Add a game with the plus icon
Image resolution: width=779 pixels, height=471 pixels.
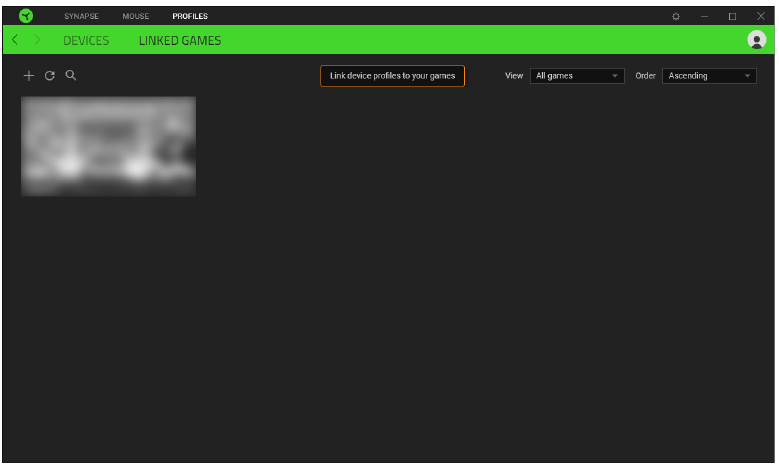click(28, 76)
